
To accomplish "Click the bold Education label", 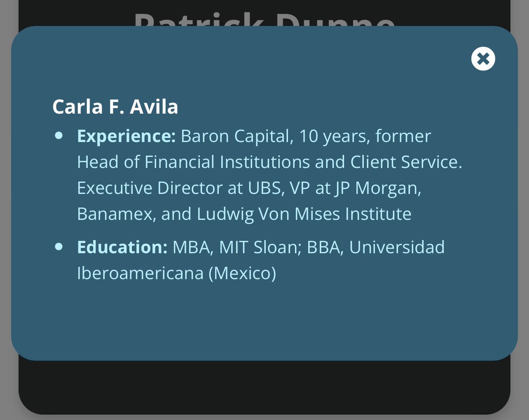I will (122, 247).
